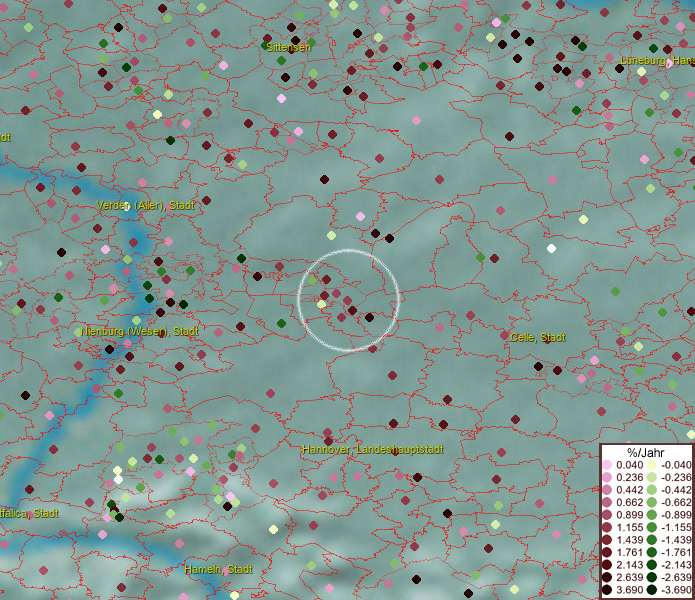Image resolution: width=695 pixels, height=600 pixels.
Task: Click light green data point inside white circle
Action: click(312, 280)
